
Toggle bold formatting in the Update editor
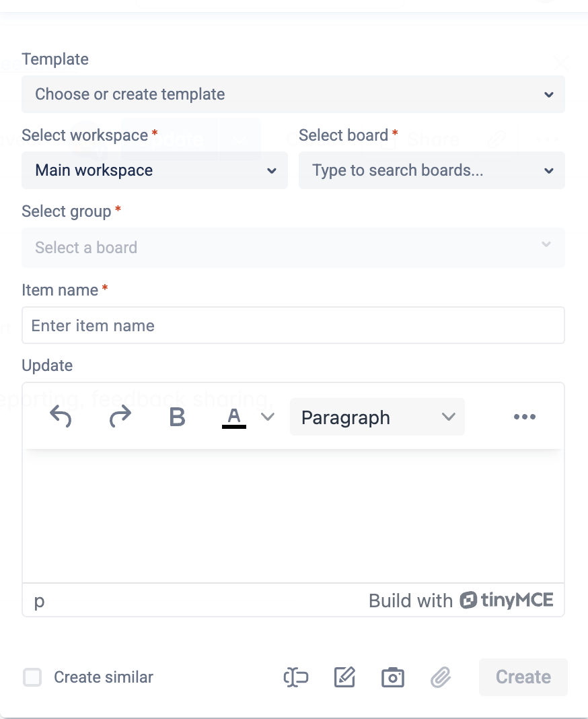coord(177,417)
